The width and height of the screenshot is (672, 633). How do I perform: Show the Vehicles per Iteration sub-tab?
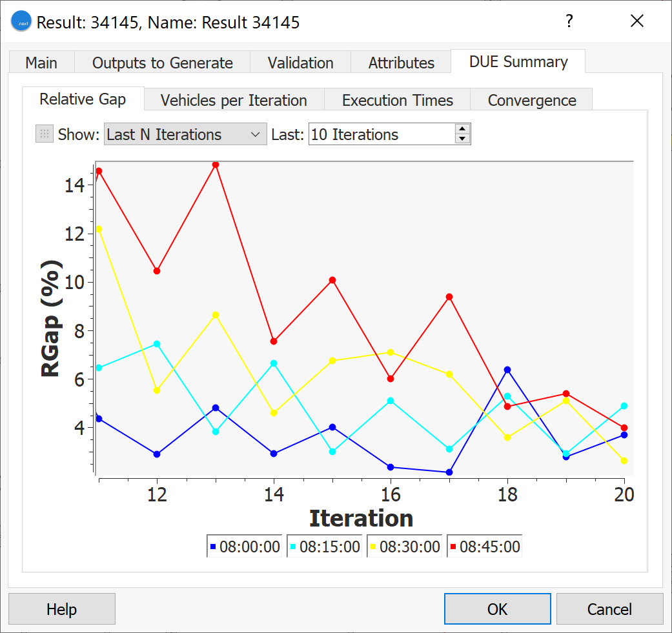(233, 100)
